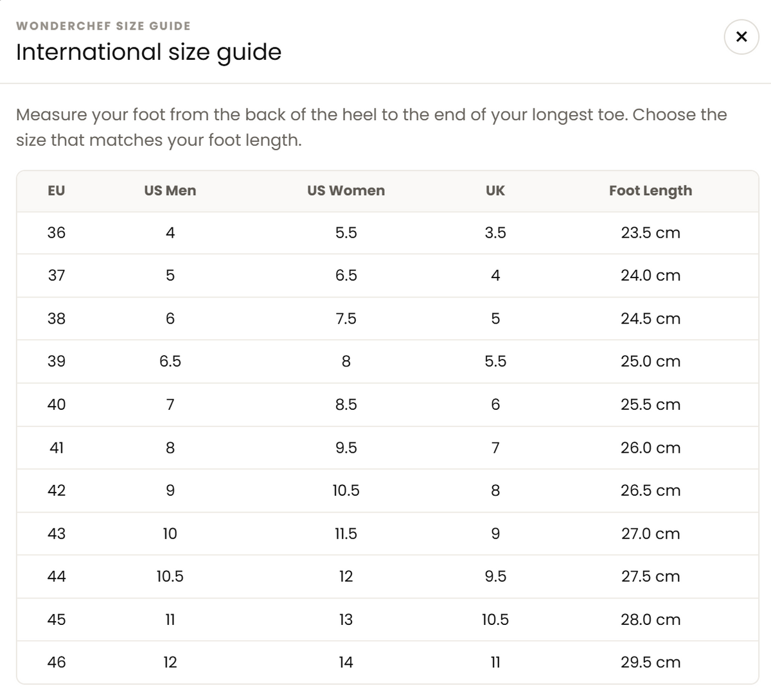Select the EU 37 size cell
This screenshot has width=771, height=700.
tap(57, 276)
